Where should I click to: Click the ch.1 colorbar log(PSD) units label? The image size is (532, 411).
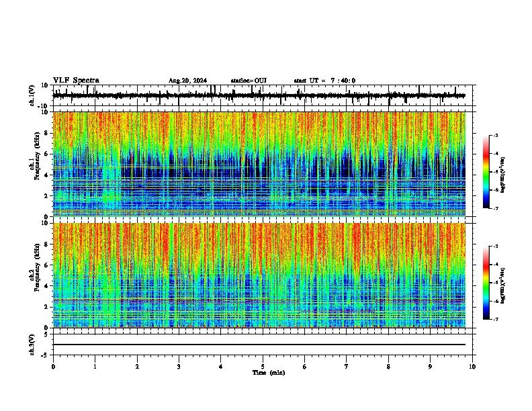click(503, 175)
